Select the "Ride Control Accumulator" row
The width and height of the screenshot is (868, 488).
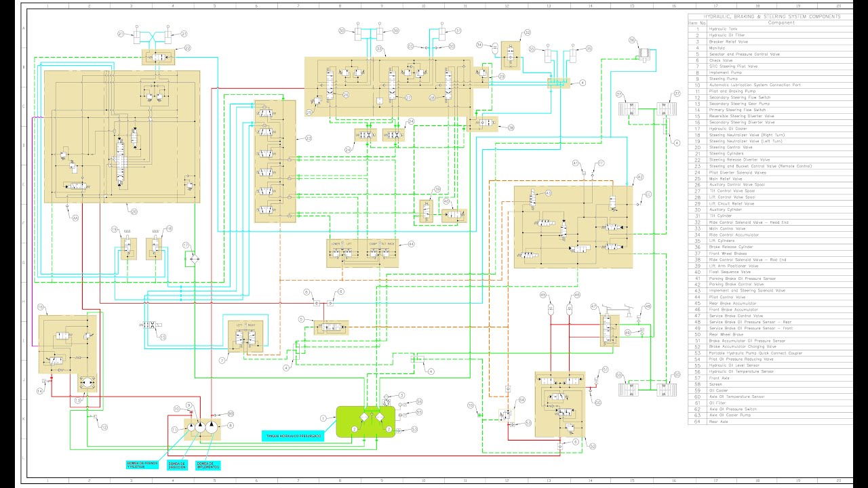(x=769, y=235)
